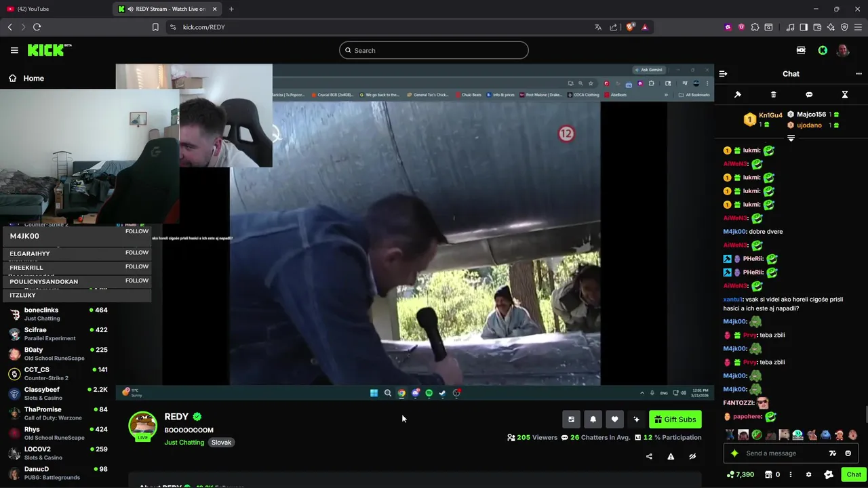Click the splat badge icon next to the Chat button
This screenshot has height=488, width=868.
829,474
